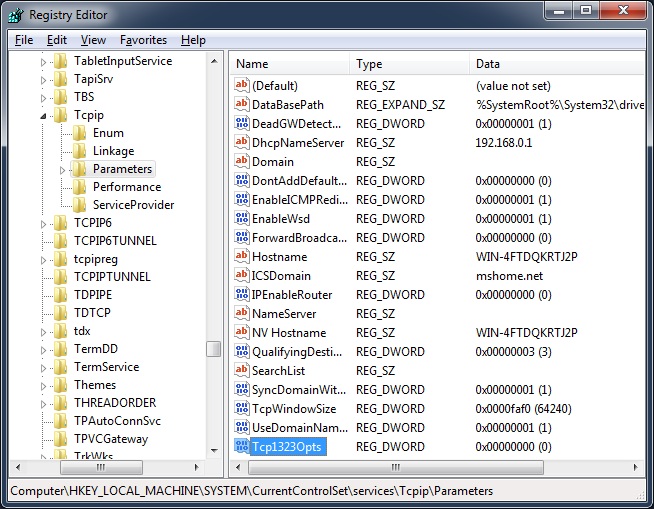The width and height of the screenshot is (654, 509).
Task: Collapse the Tcpip key
Action: pos(43,116)
